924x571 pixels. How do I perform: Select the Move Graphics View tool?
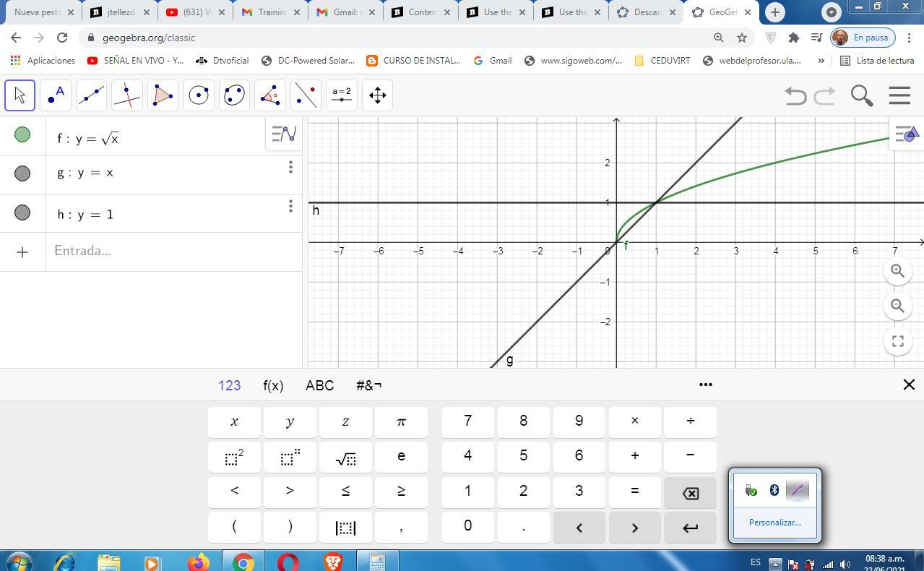click(377, 95)
